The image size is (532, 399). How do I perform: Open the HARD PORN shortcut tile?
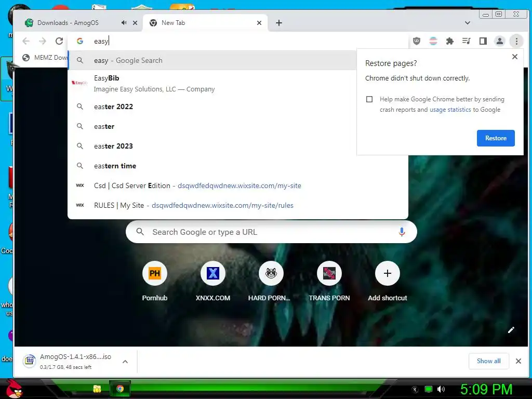271,281
